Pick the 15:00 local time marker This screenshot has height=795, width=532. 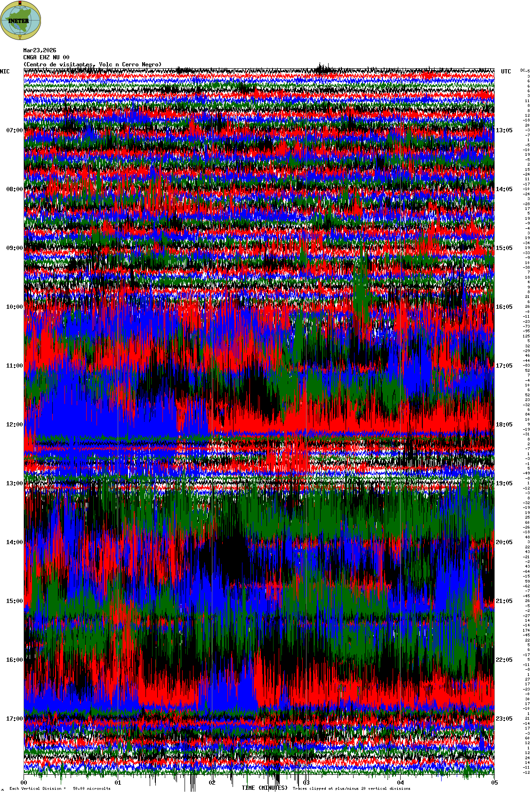tap(14, 601)
